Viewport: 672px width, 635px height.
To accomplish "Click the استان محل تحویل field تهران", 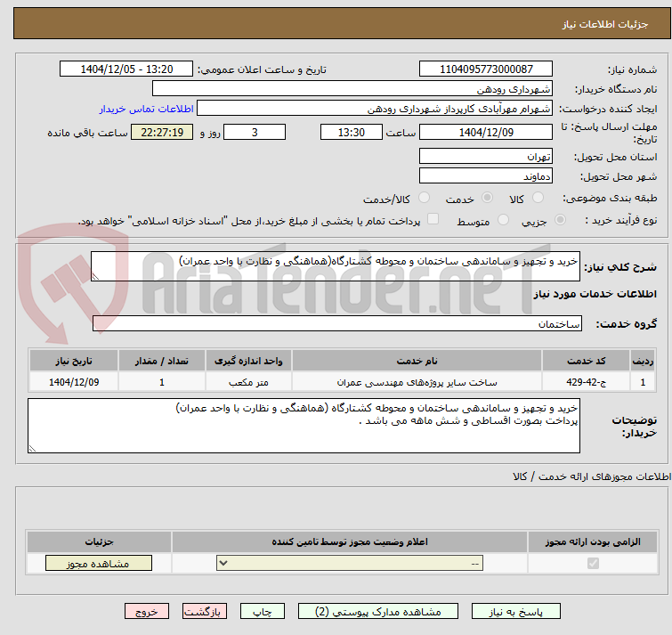I will click(486, 156).
